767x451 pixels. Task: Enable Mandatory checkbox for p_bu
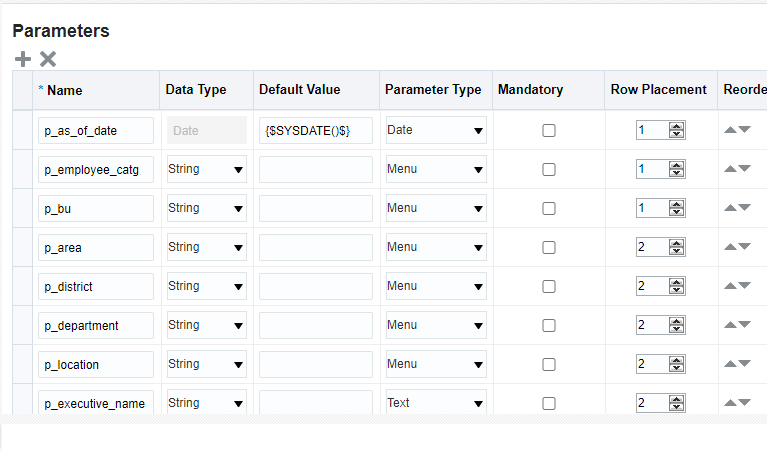[549, 208]
